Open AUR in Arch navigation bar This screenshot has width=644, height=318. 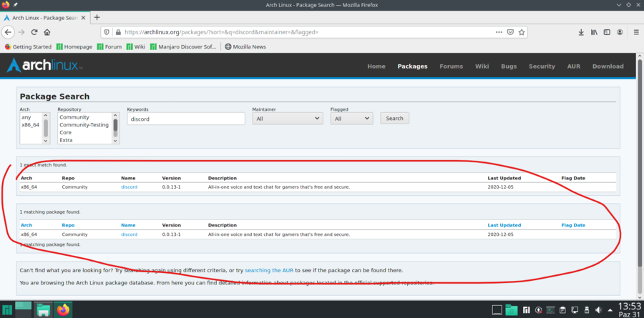coord(574,66)
